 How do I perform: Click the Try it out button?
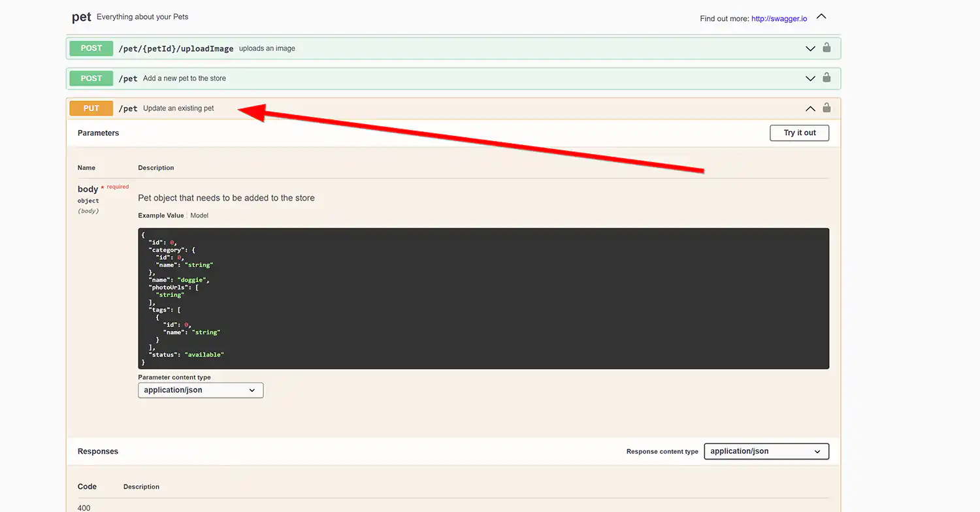[x=799, y=133]
